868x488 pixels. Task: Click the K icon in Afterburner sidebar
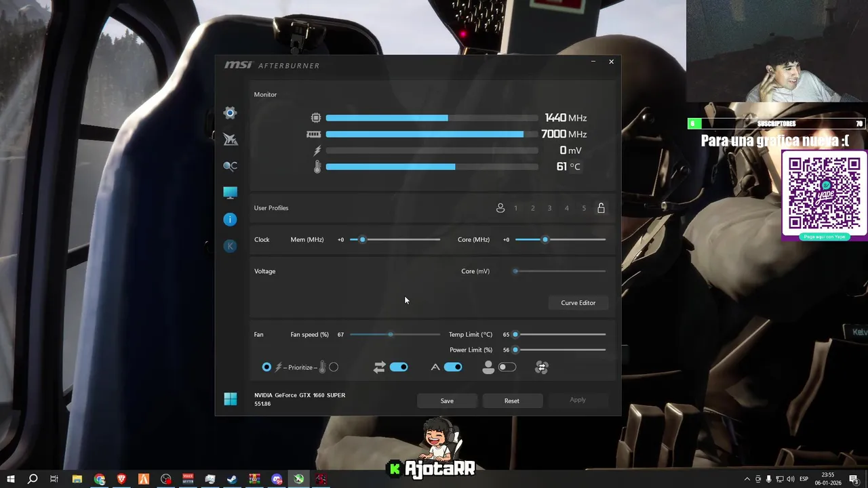[x=231, y=246]
